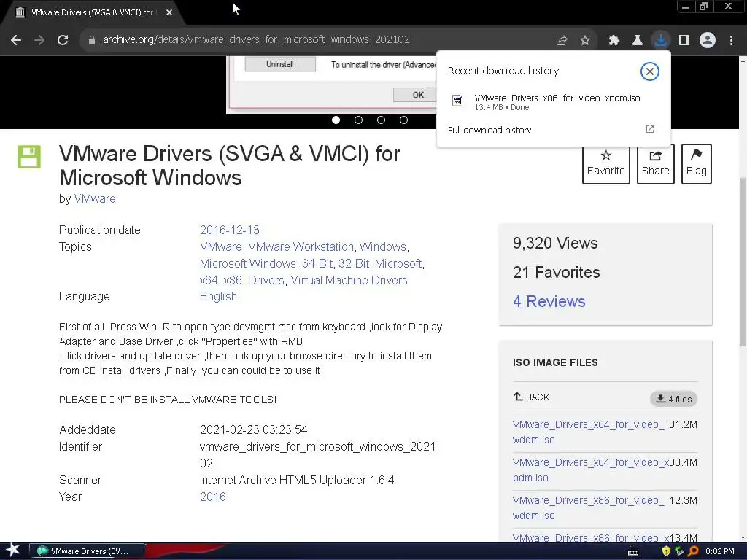Go back with the browser back arrow

(x=16, y=40)
